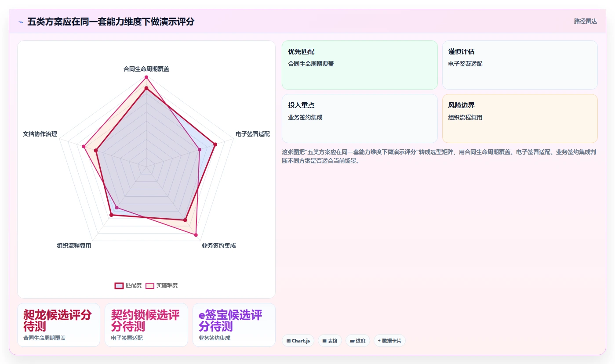
Task: Click 匹配度 point on 业务签约集成 axis
Action: pos(185,220)
